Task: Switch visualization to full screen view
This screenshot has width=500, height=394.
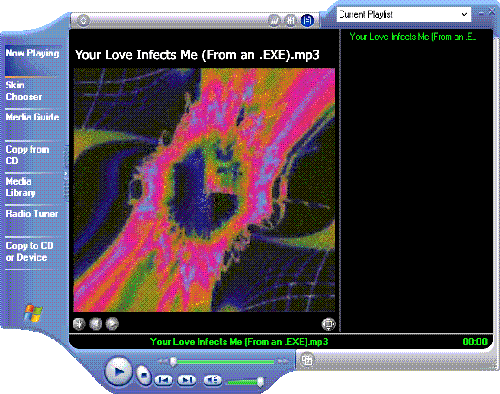Action: click(328, 324)
